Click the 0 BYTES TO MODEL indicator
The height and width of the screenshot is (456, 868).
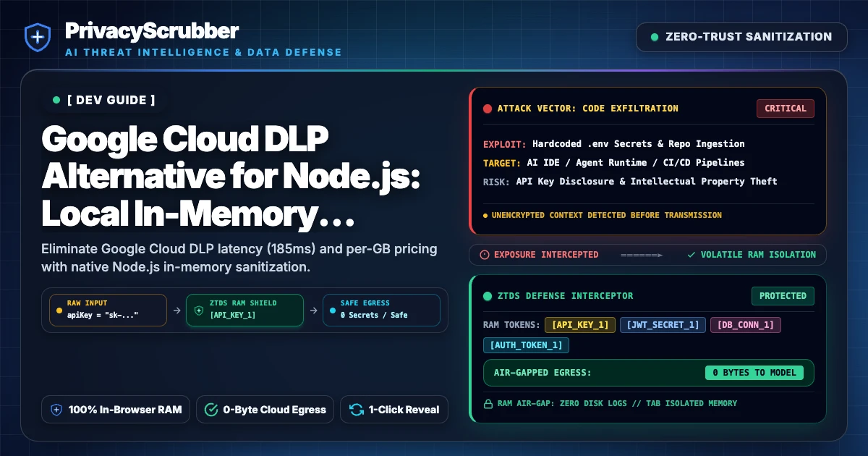tap(754, 373)
